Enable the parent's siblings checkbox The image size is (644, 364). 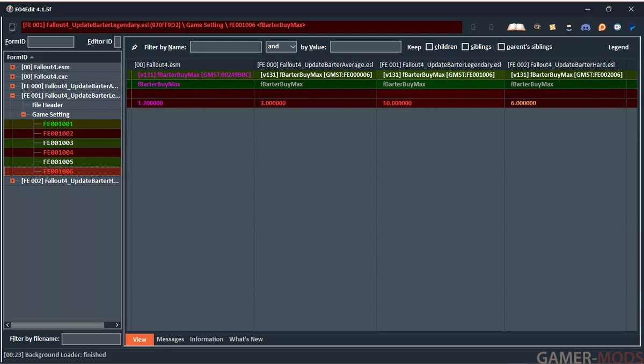click(501, 47)
